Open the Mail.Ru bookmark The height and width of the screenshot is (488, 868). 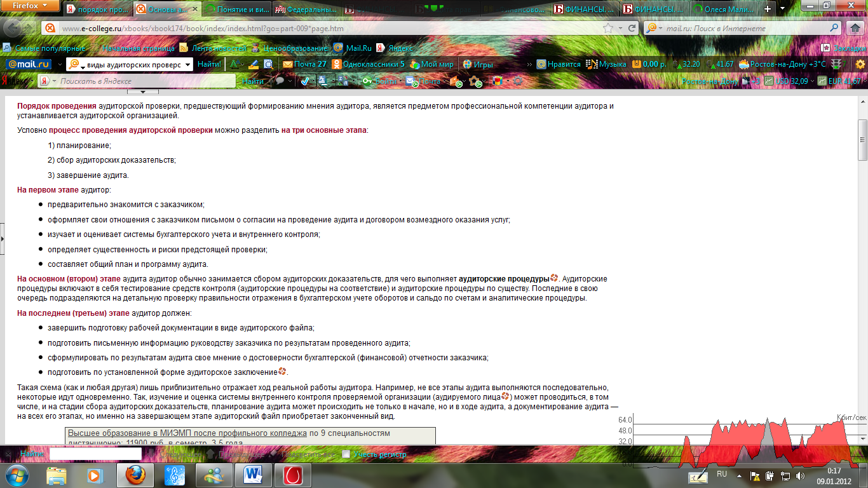(353, 48)
